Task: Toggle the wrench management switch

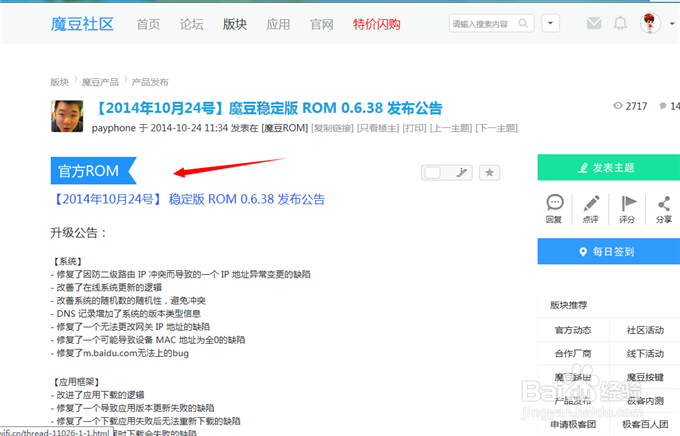Action: [447, 173]
